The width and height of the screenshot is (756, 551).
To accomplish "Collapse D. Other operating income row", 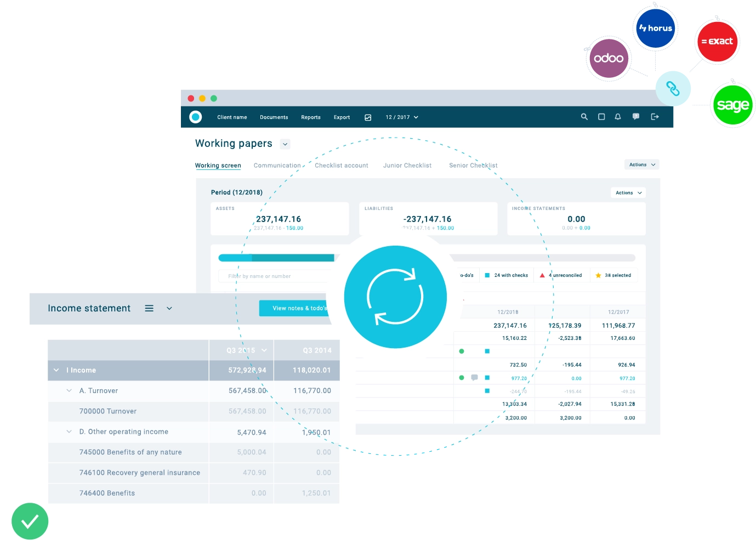I will pos(69,432).
